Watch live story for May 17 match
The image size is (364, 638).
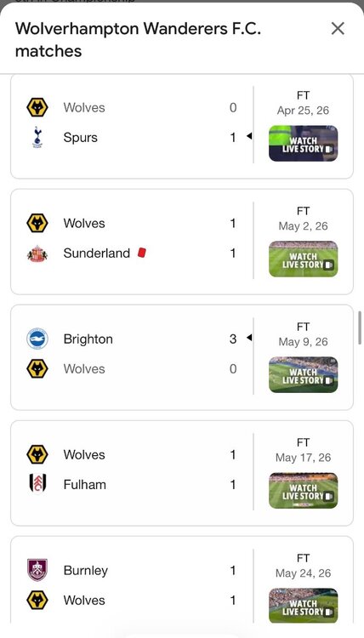(x=303, y=490)
